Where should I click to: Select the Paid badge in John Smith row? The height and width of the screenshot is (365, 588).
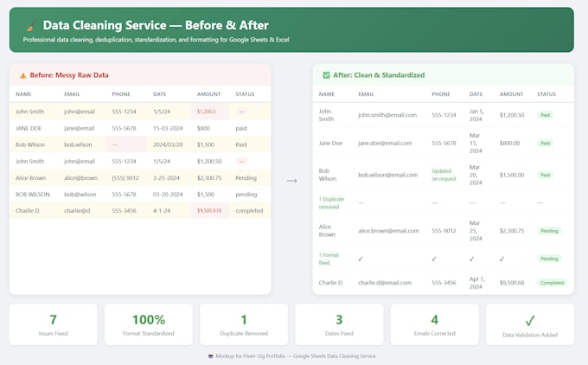click(545, 115)
